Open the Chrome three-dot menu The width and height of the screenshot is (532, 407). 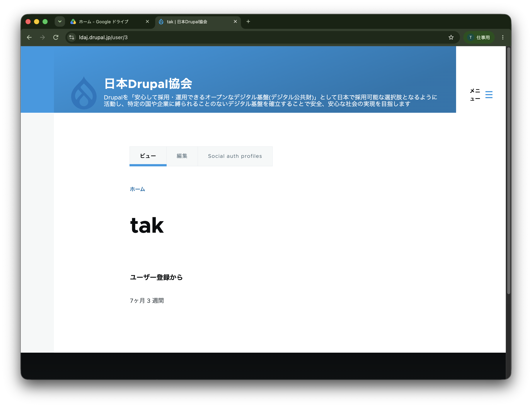pyautogui.click(x=503, y=37)
